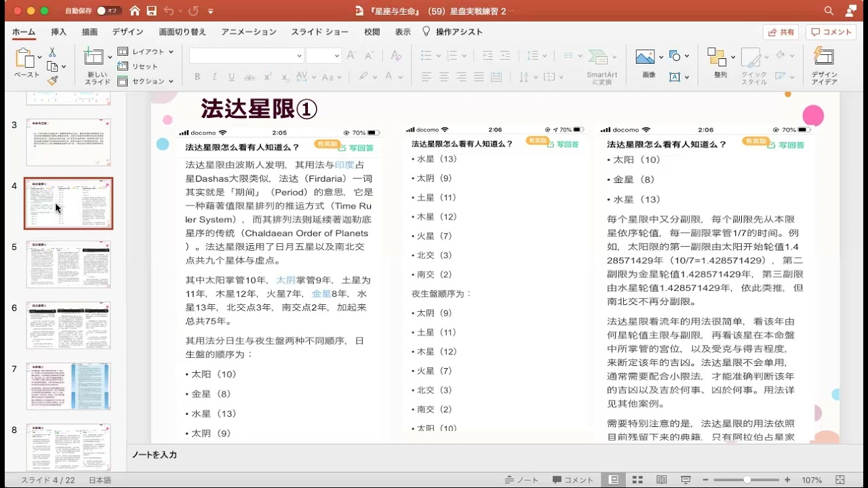Click the Convert to SmartArt icon
Screen dimensions: 868x488
point(601,66)
